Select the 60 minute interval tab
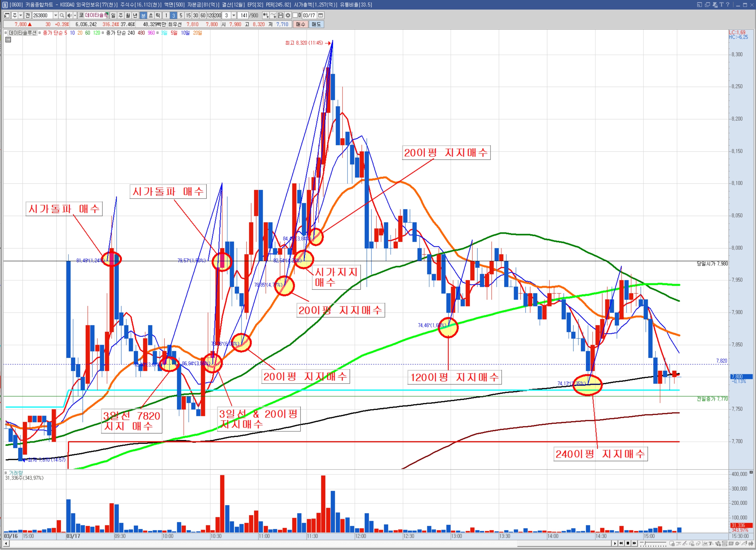This screenshot has width=756, height=550. (203, 15)
